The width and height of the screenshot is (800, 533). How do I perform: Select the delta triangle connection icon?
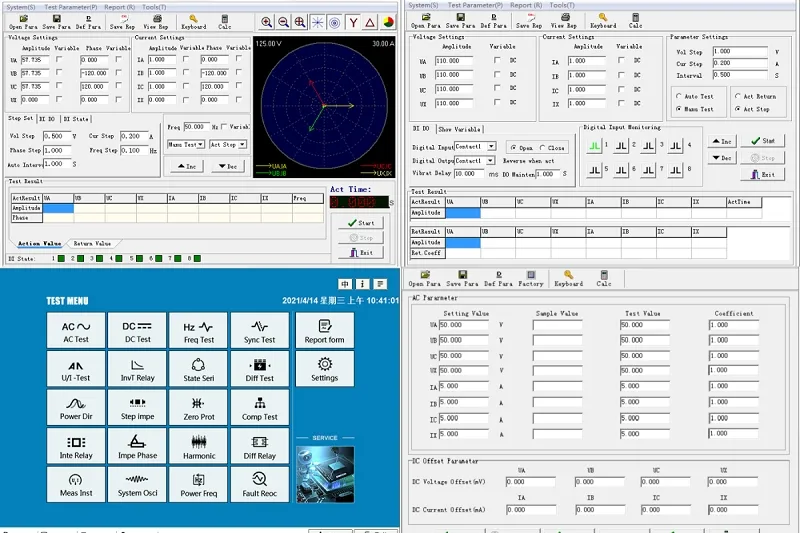pos(370,22)
